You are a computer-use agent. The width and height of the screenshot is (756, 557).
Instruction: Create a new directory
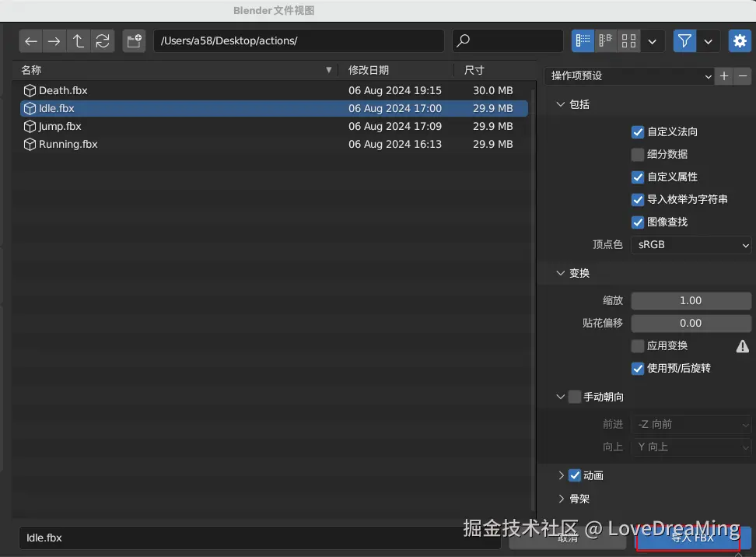point(134,41)
